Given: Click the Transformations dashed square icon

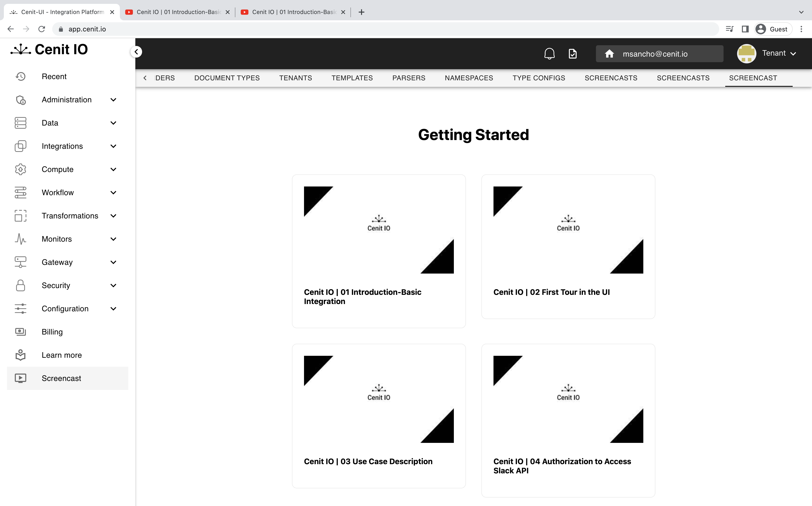Looking at the screenshot, I should click(x=20, y=216).
